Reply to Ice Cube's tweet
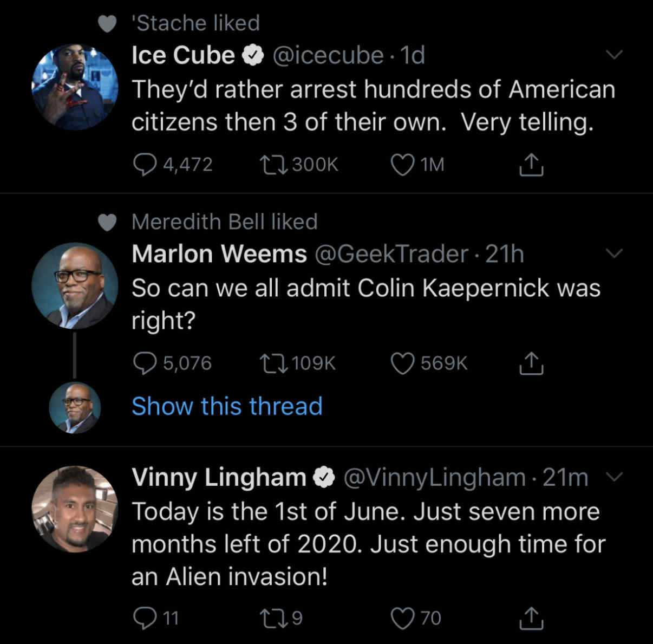The width and height of the screenshot is (653, 644). click(x=145, y=165)
